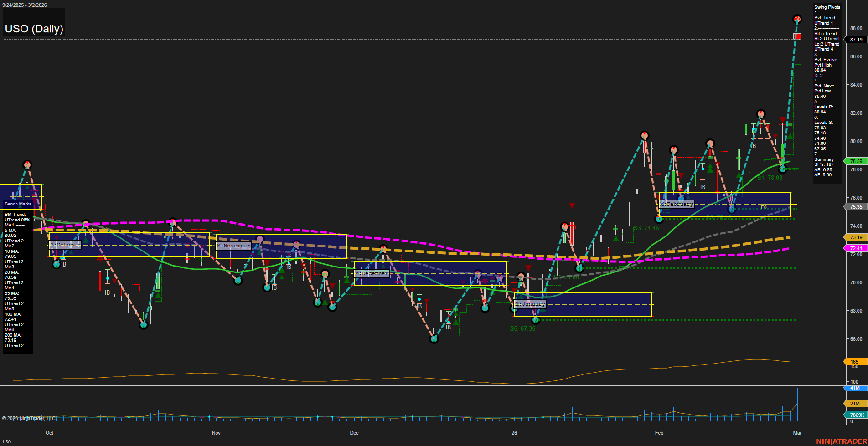
Task: Click the red square marker on latest candle
Action: [797, 36]
